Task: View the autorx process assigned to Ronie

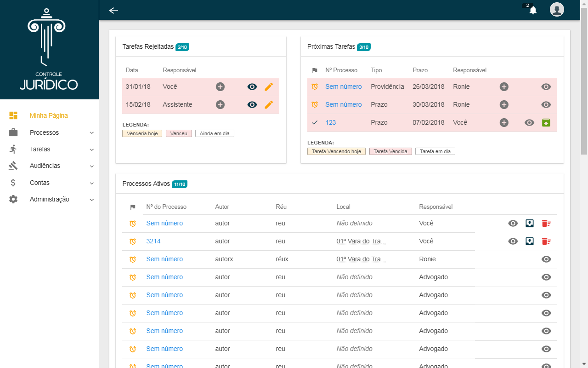Action: pyautogui.click(x=546, y=259)
